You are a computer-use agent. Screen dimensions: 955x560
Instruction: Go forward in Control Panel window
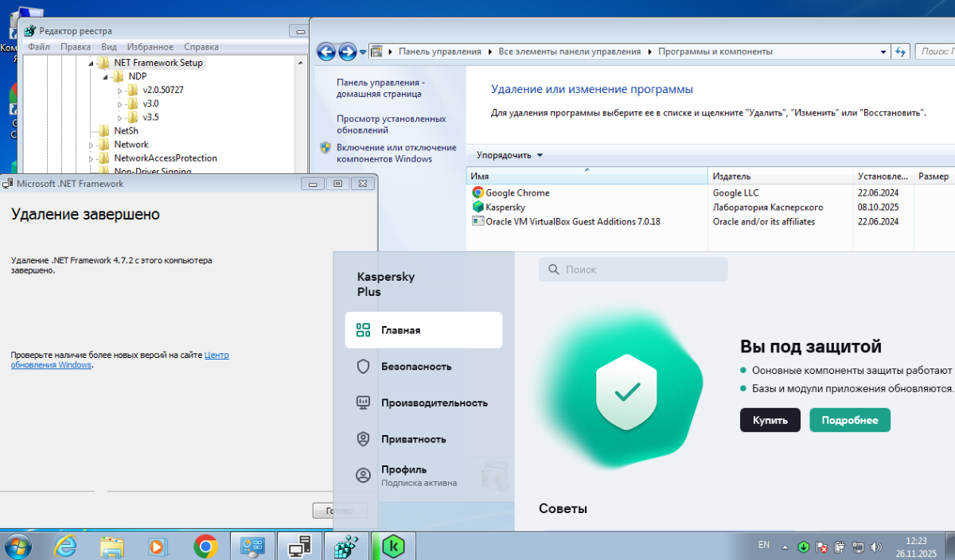click(348, 52)
